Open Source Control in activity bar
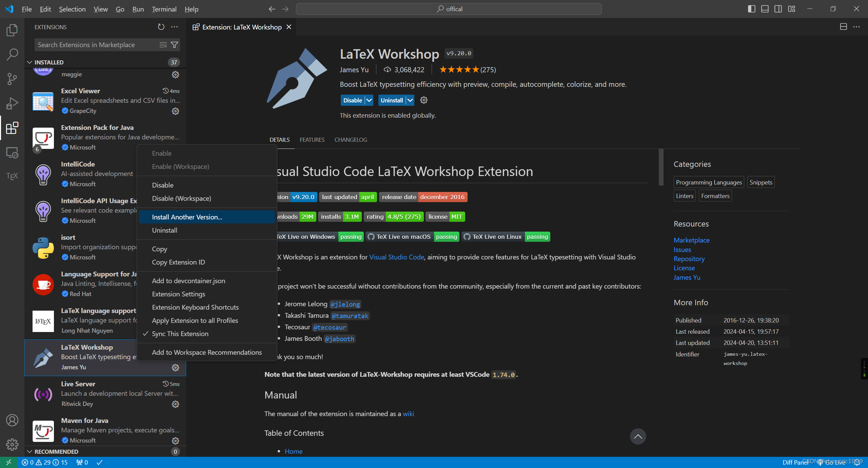This screenshot has width=868, height=468. (12, 79)
